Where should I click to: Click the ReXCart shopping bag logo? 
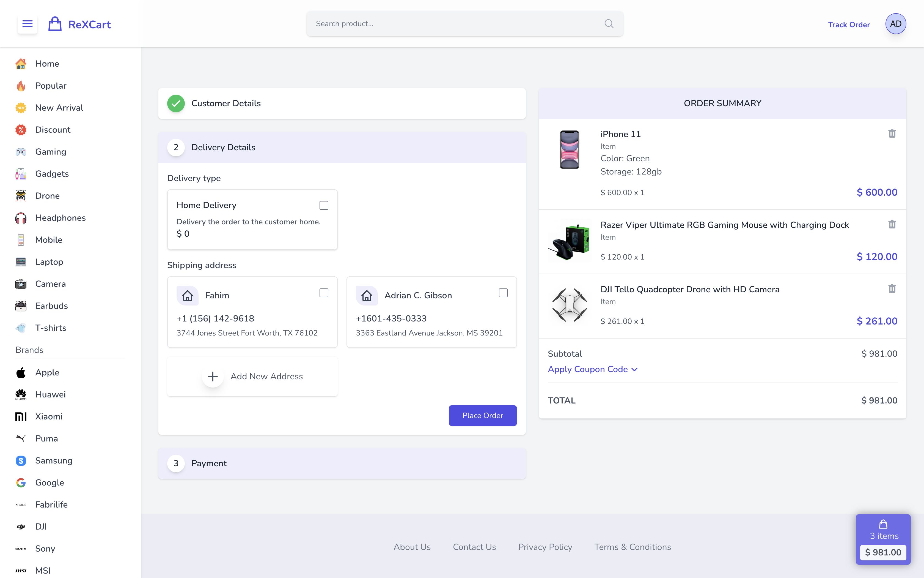[55, 24]
